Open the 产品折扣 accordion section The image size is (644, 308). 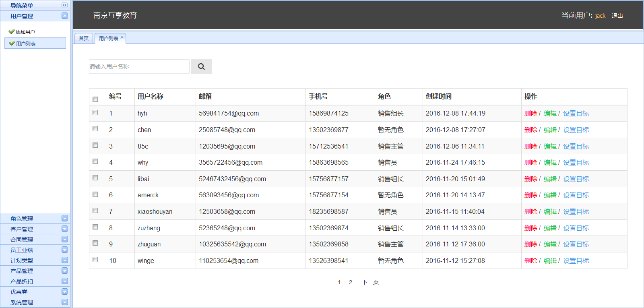(x=22, y=281)
